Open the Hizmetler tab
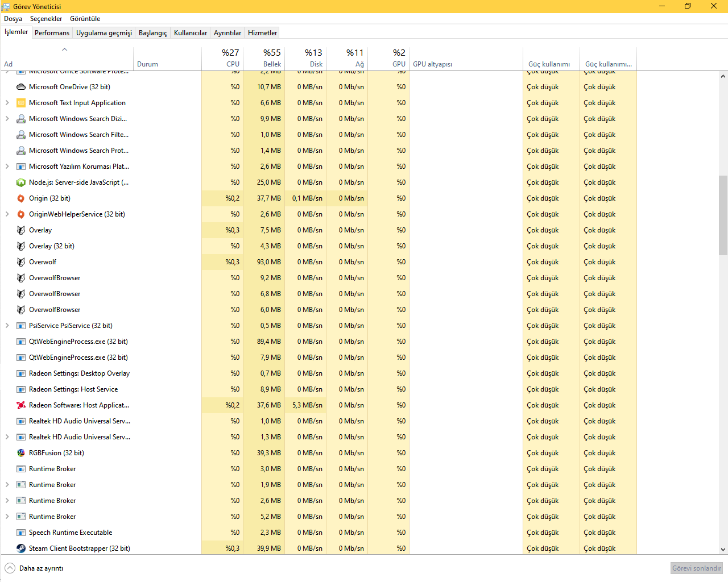The width and height of the screenshot is (728, 582). pos(263,33)
